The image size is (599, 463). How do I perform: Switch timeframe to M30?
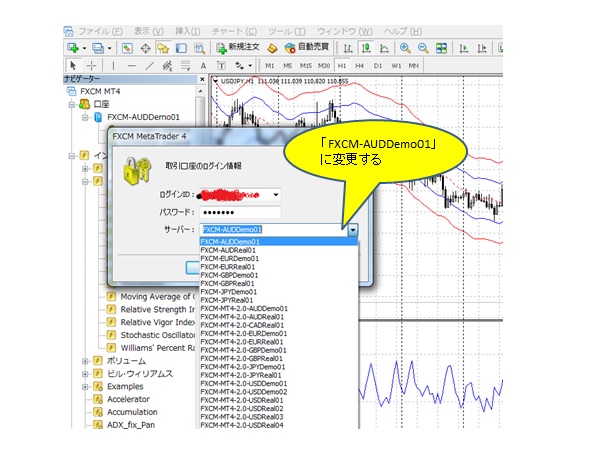[x=324, y=66]
